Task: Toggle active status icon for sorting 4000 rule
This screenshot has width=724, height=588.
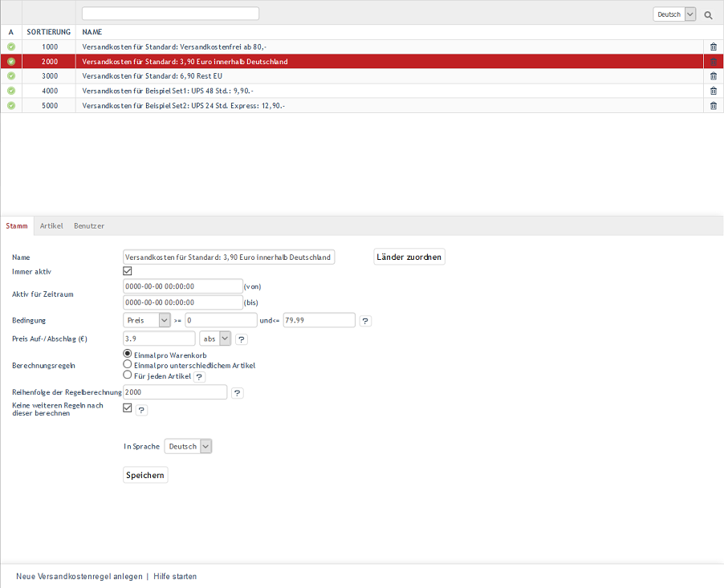Action: [x=11, y=91]
